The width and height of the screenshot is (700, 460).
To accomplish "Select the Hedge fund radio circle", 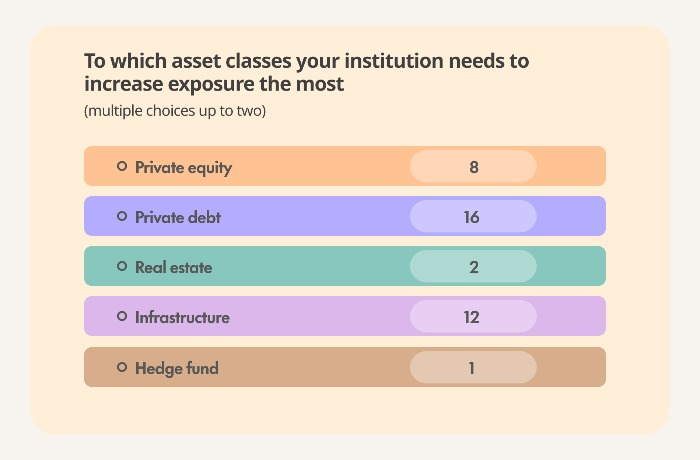I will click(x=122, y=367).
